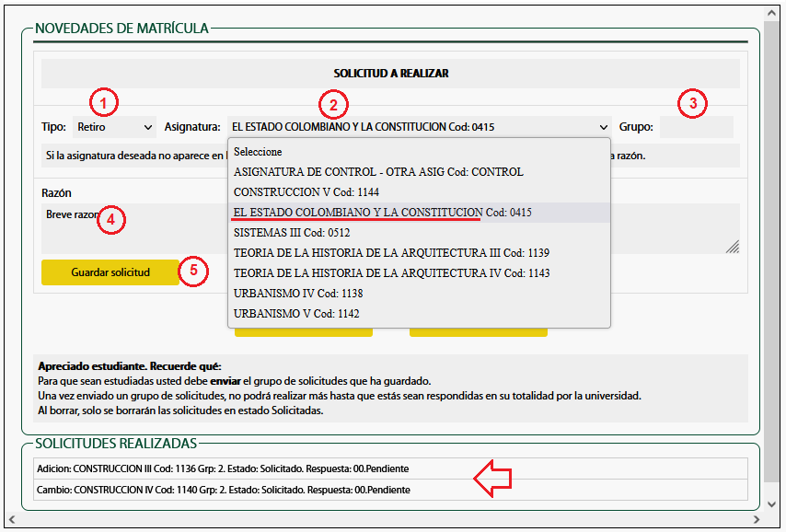
Task: Choose URBANISMO V Cod: 1142 option
Action: tap(419, 314)
